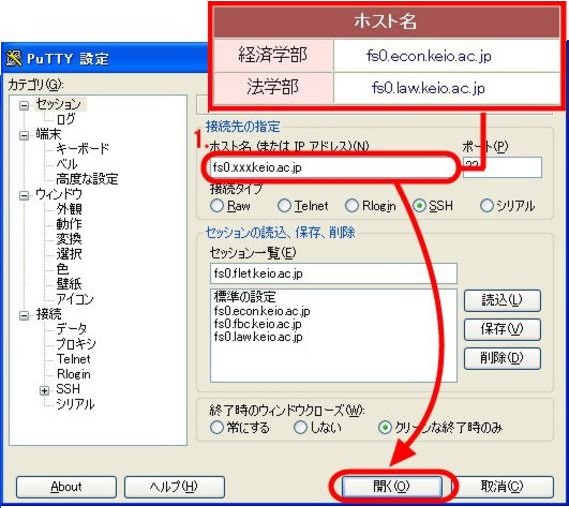Select the しない close option

(x=300, y=427)
